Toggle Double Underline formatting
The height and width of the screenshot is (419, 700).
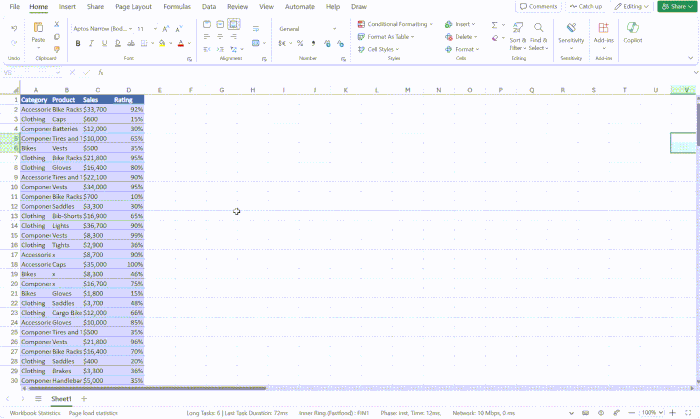tap(117, 43)
